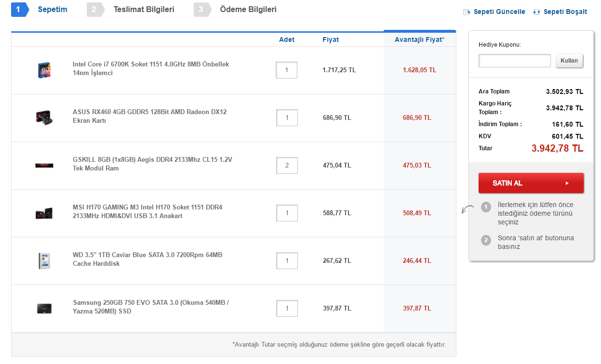Click the quantity field for Intel Core i7
The image size is (601, 364).
click(x=287, y=70)
